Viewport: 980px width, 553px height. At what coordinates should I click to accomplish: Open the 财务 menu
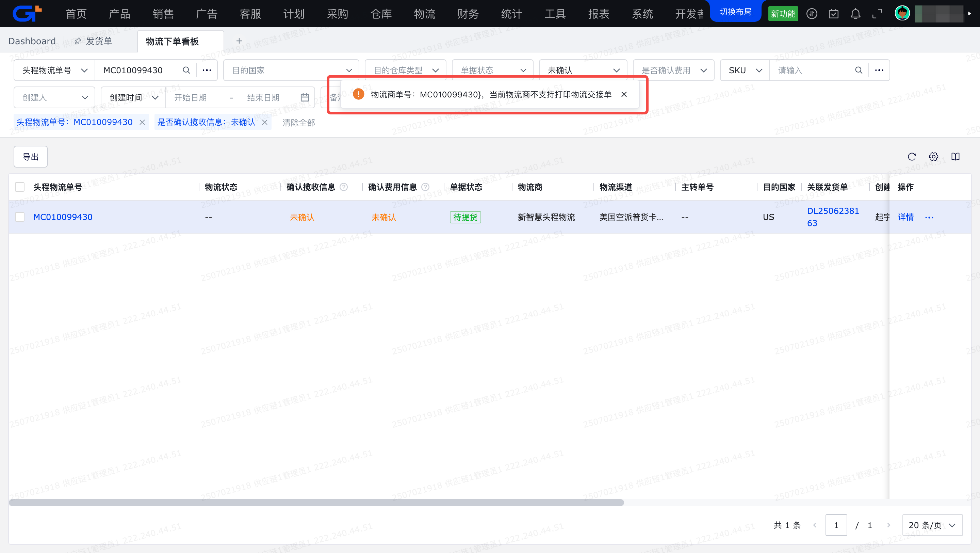tap(468, 14)
